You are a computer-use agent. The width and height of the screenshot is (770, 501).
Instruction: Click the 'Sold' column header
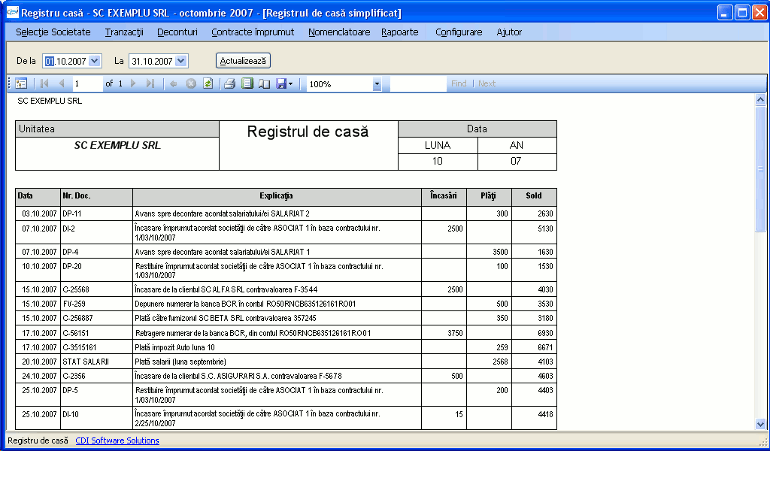tap(534, 196)
